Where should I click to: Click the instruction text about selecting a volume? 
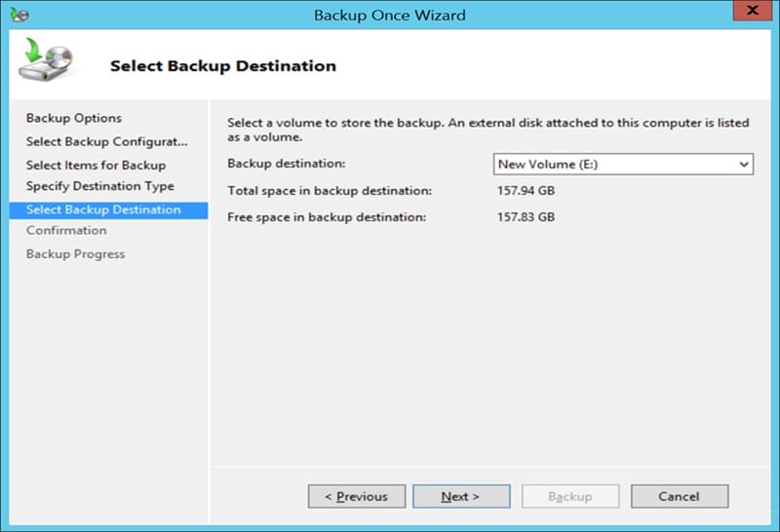[488, 130]
